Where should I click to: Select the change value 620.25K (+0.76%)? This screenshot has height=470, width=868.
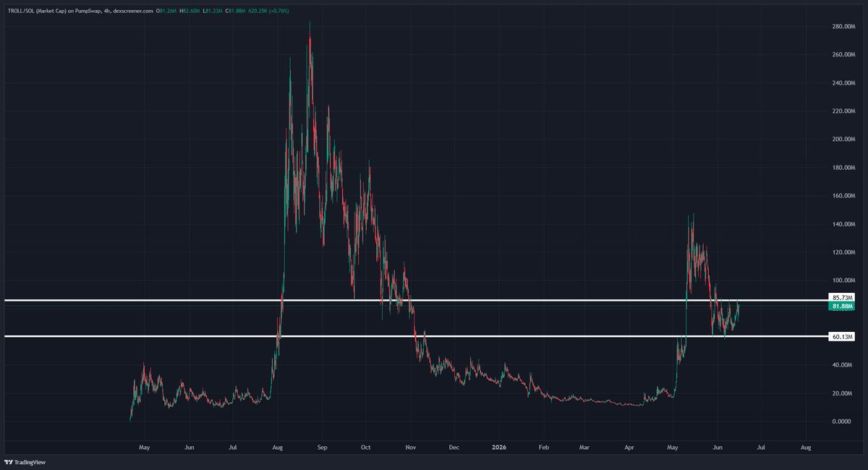[x=268, y=11]
